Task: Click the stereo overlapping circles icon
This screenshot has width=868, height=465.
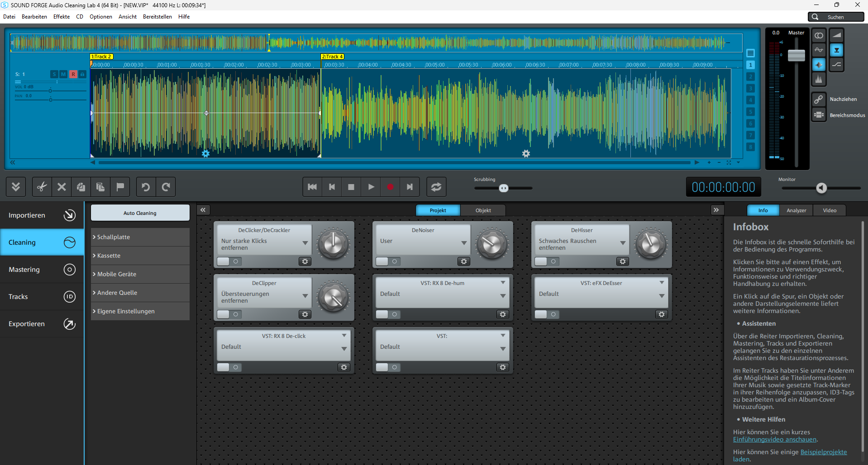Action: tap(819, 35)
